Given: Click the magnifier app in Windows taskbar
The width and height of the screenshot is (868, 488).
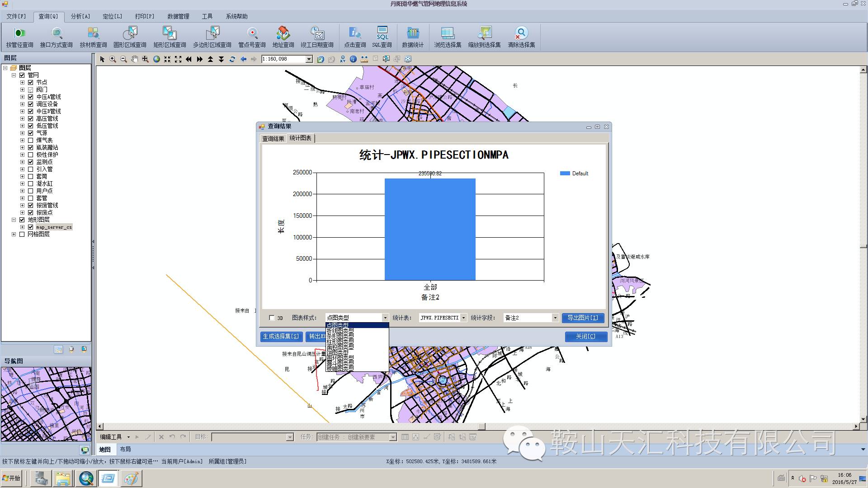Looking at the screenshot, I should pyautogui.click(x=85, y=478).
